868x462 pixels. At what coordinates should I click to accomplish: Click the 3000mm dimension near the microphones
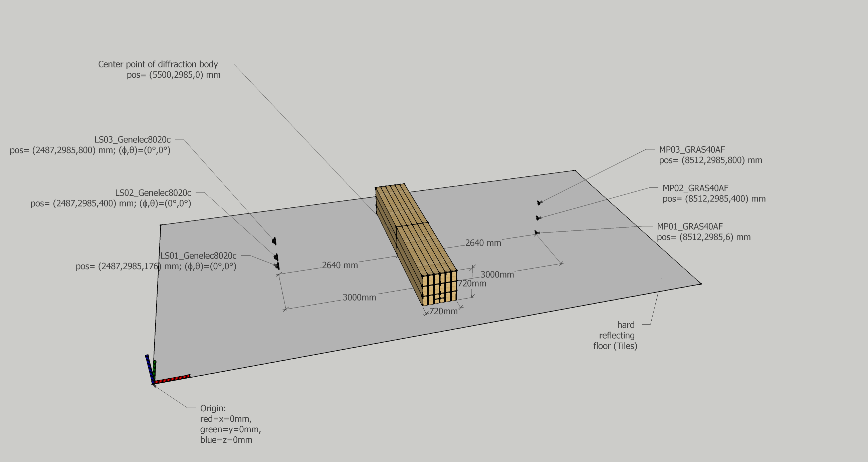pos(497,275)
